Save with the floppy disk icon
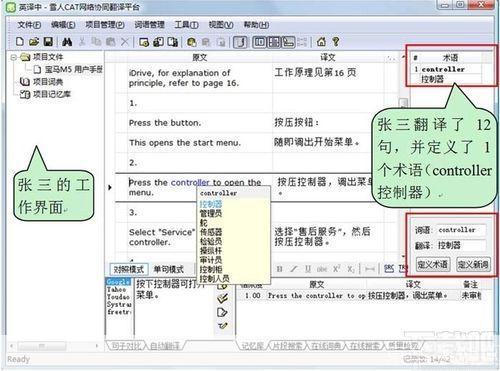Screen dimensions: 500x371 [x=48, y=42]
